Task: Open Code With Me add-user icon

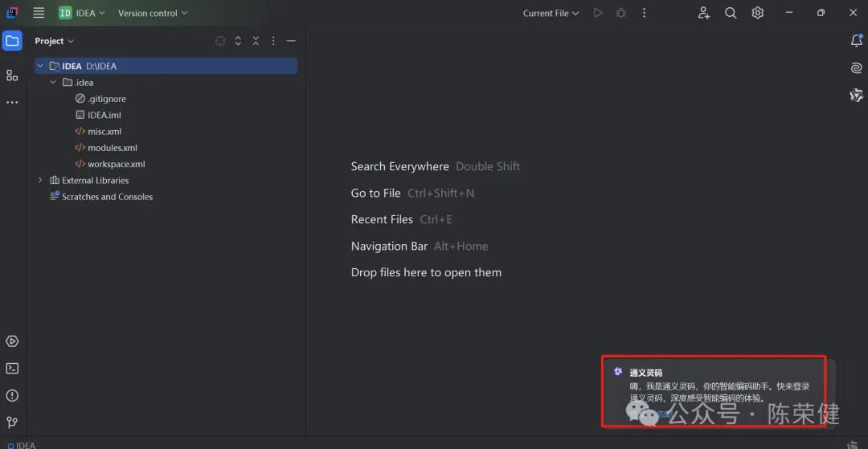Action: tap(703, 13)
